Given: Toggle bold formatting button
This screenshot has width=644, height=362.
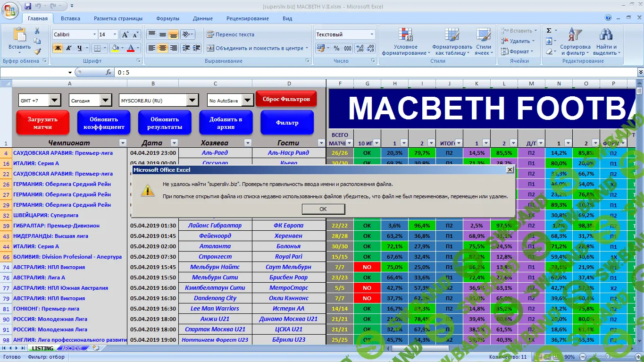Looking at the screenshot, I should (58, 48).
